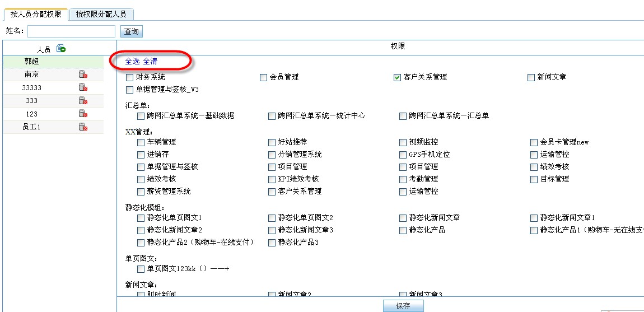644x312 pixels.
Task: Click the 全清 clear-all link
Action: [150, 61]
